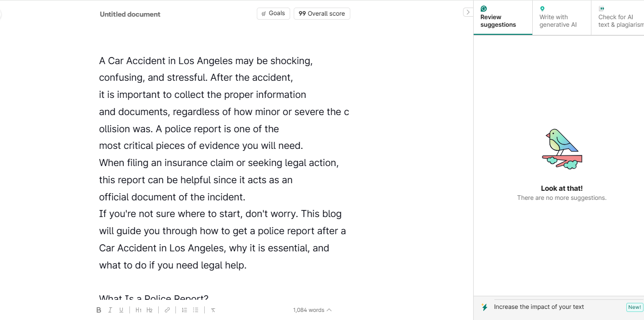The width and height of the screenshot is (644, 320).
Task: Create a numbered list
Action: (184, 310)
